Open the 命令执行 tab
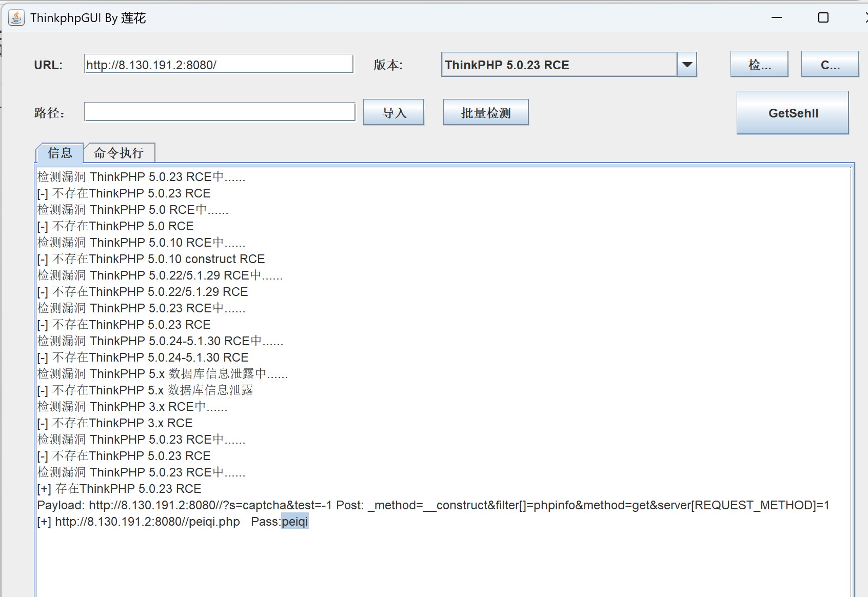Screen dimensions: 868x597 tap(119, 153)
